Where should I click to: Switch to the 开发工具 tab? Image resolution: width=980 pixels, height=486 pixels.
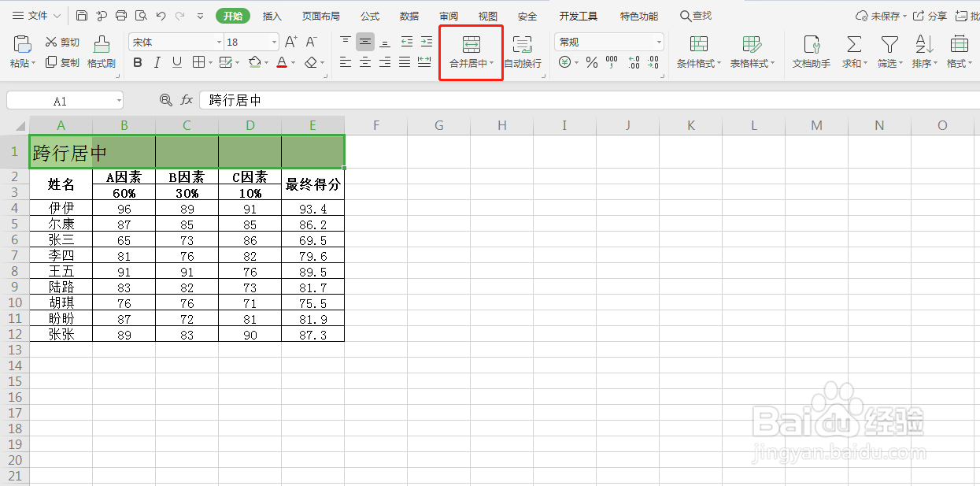click(x=579, y=16)
